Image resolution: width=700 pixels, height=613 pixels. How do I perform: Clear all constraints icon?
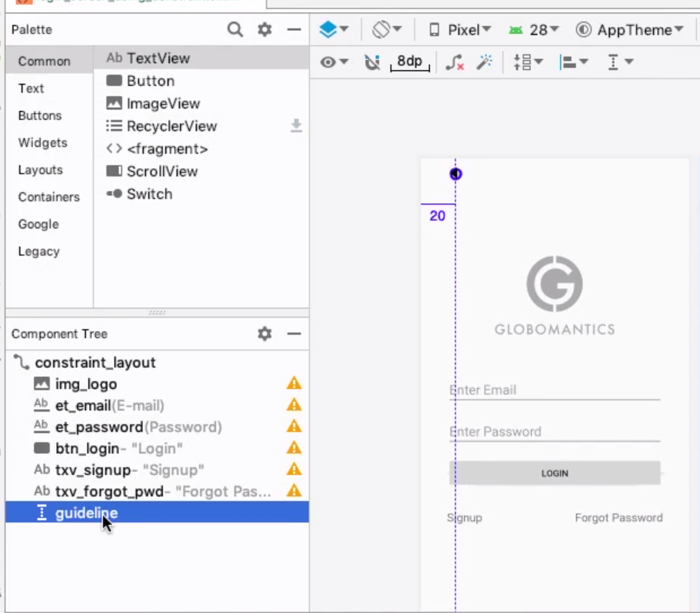(454, 62)
